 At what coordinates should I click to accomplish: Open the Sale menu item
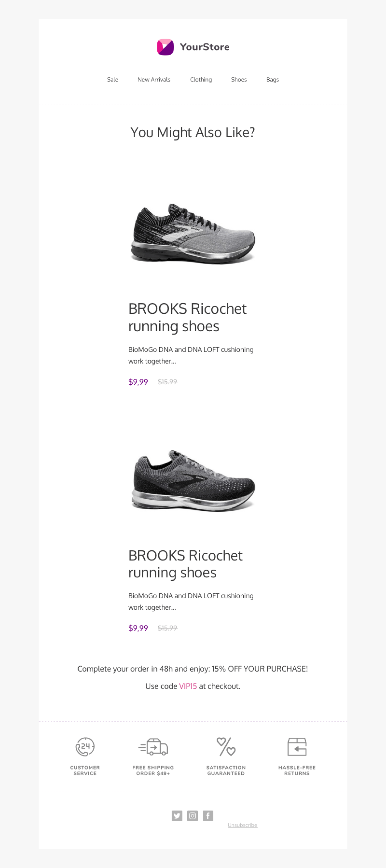click(x=112, y=80)
